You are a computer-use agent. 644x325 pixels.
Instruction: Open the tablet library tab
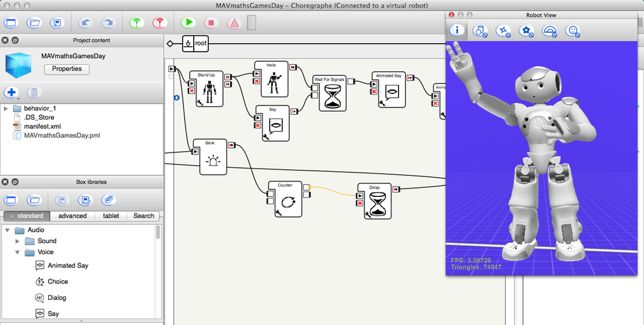click(x=111, y=216)
